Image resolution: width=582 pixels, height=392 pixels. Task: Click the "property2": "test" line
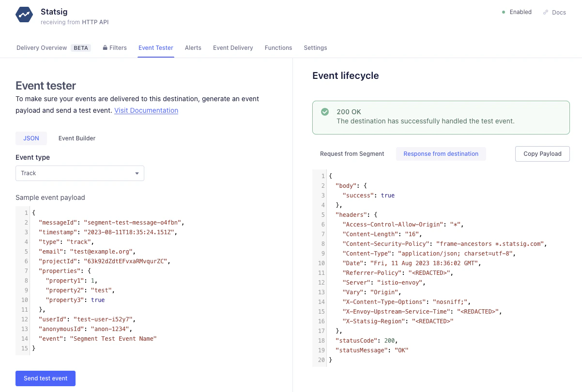coord(80,290)
